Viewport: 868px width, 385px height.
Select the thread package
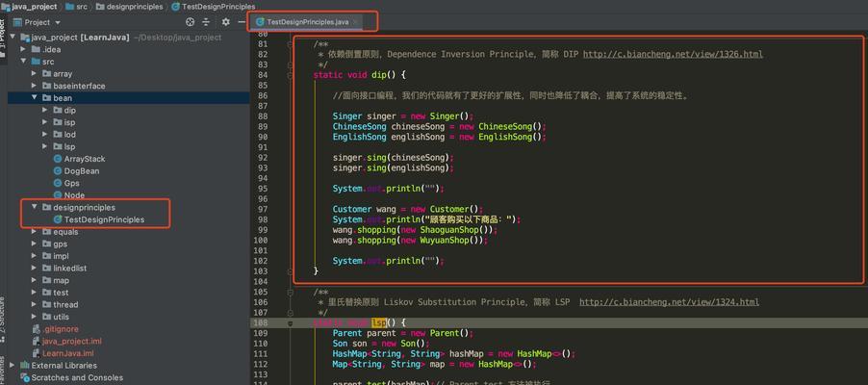65,304
